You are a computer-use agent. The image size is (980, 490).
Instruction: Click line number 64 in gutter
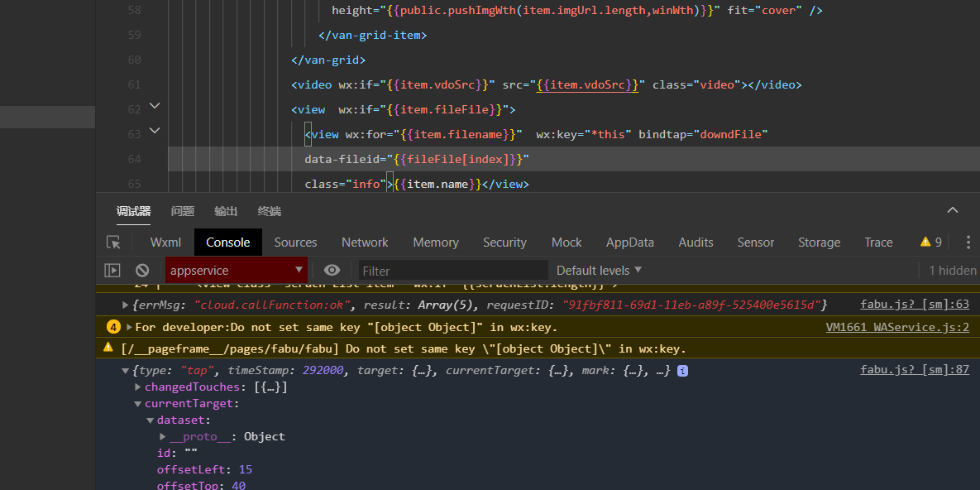point(134,159)
